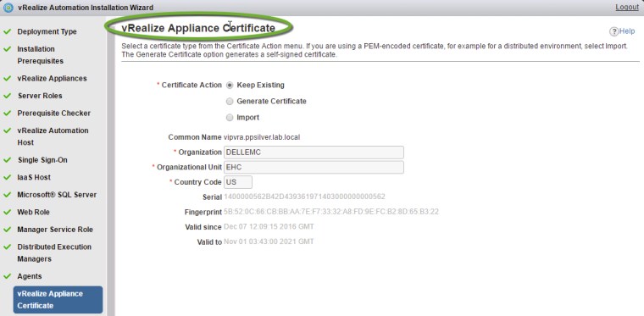Open the Help link text
This screenshot has height=316, width=644.
(627, 31)
